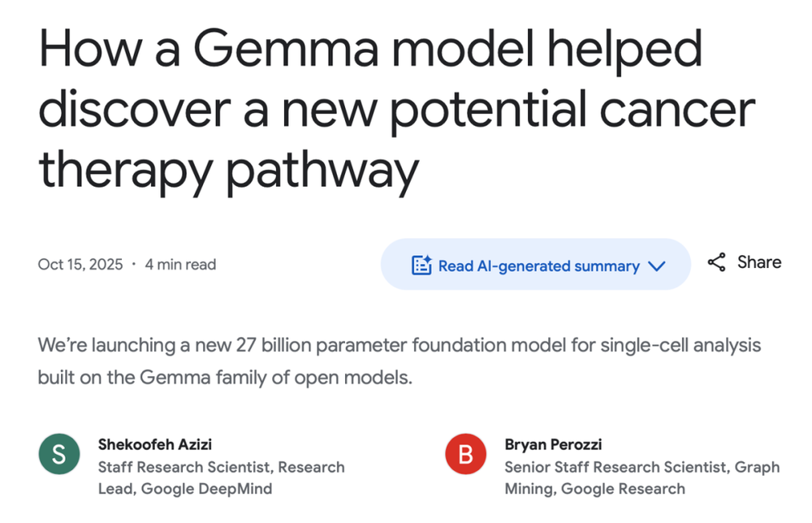812x523 pixels.
Task: Click the AI summary sparkle document icon
Action: pos(421,266)
